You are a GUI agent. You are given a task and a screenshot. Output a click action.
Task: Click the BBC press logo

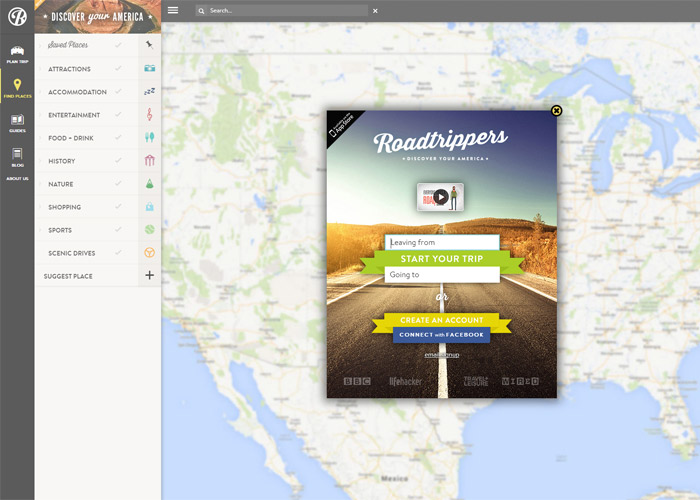(357, 381)
